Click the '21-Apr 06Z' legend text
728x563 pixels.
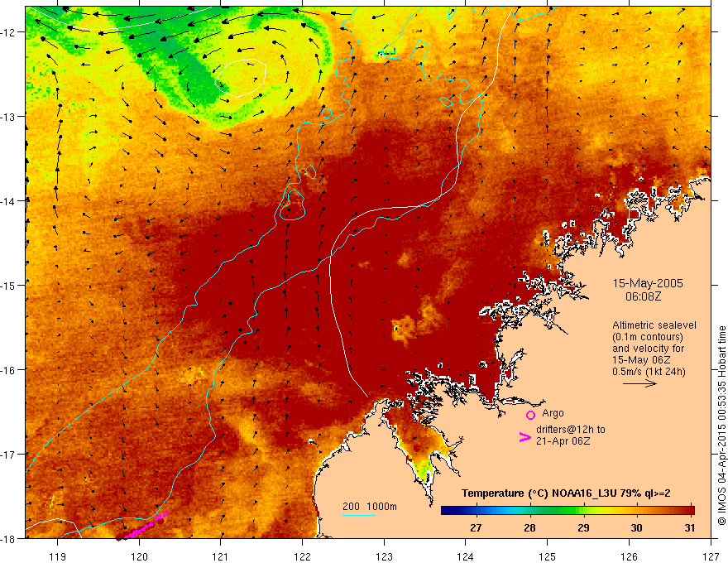click(x=563, y=440)
